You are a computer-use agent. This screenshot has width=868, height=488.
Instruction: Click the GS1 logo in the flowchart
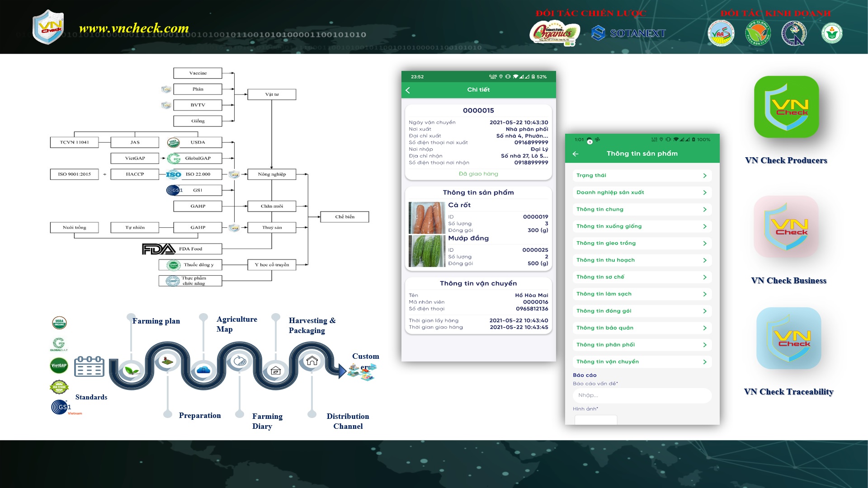click(175, 190)
